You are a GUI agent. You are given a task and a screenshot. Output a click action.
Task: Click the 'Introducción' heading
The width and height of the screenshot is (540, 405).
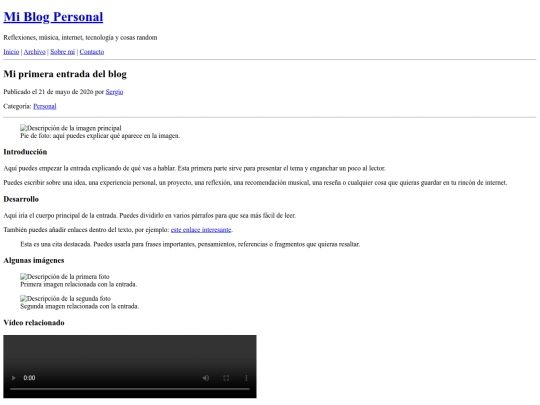pyautogui.click(x=25, y=152)
